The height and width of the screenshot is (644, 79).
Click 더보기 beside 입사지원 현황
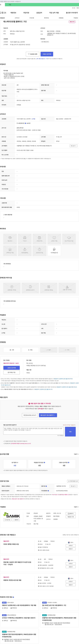coord(76,454)
